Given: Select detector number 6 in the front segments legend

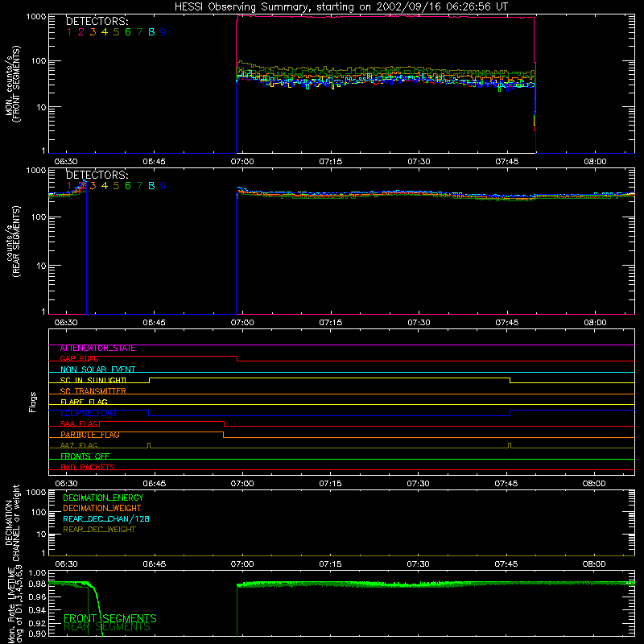Looking at the screenshot, I should point(128,32).
